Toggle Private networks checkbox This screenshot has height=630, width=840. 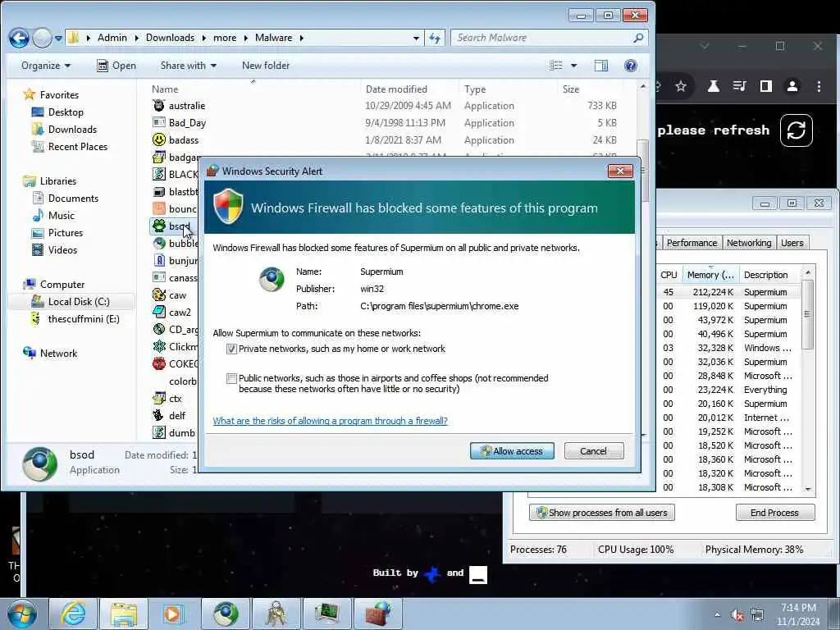click(x=231, y=349)
